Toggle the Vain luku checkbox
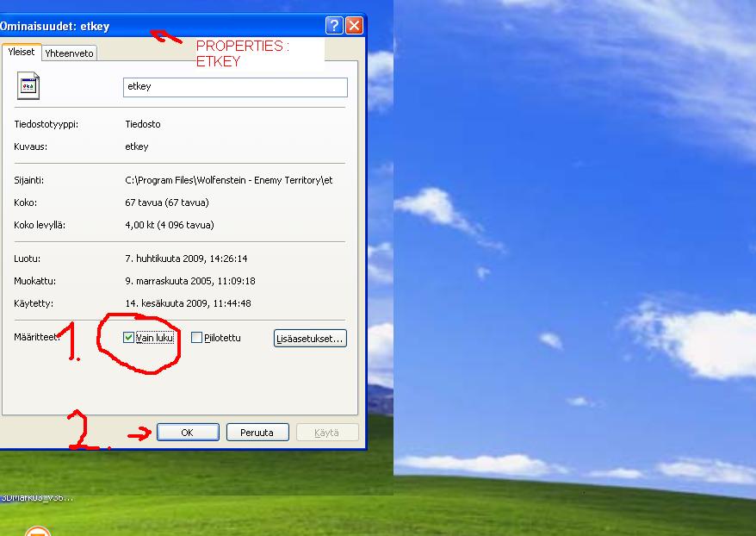The image size is (756, 536). (129, 338)
